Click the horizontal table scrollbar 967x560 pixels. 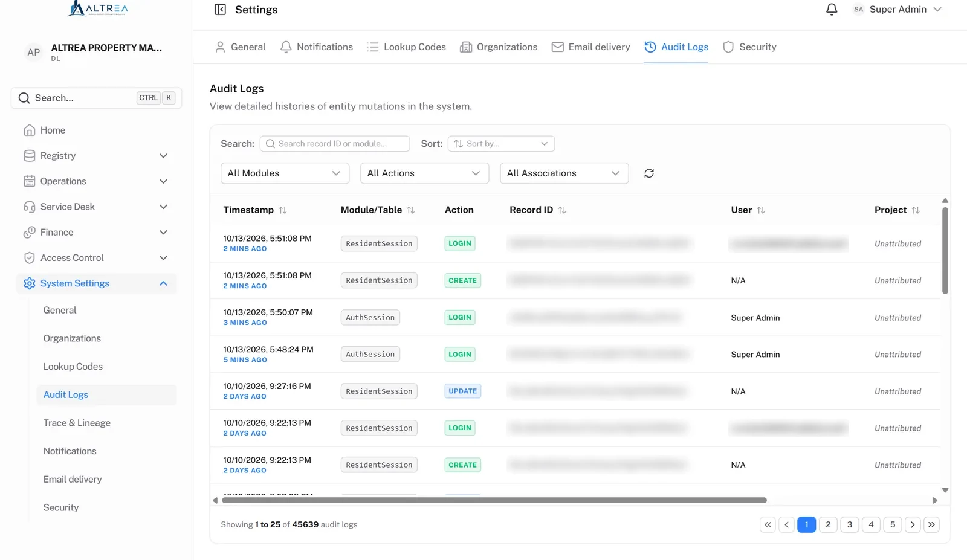[x=494, y=500]
